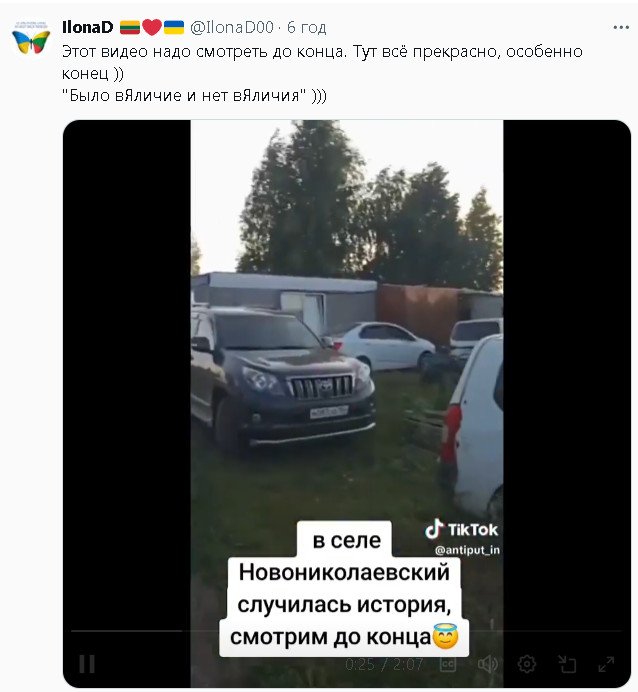This screenshot has height=692, width=638.
Task: Open the @IlonaD00 handle link
Action: 232,27
